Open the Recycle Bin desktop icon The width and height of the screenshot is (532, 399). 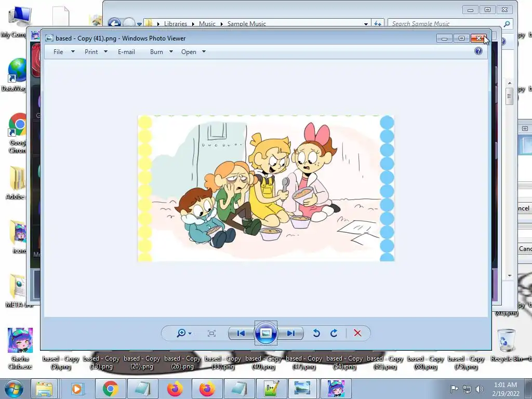pos(506,345)
